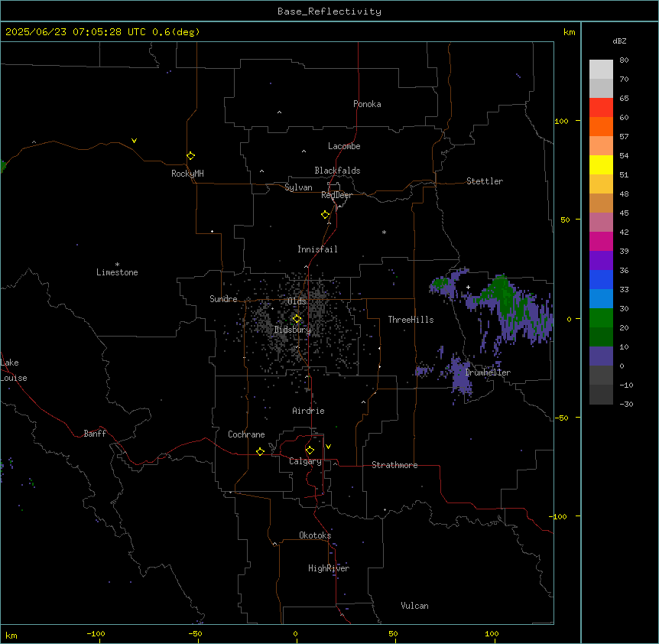Screen dimensions: 659x644
Task: Click the asterisk marker west of Stettler road
Action: coord(384,232)
